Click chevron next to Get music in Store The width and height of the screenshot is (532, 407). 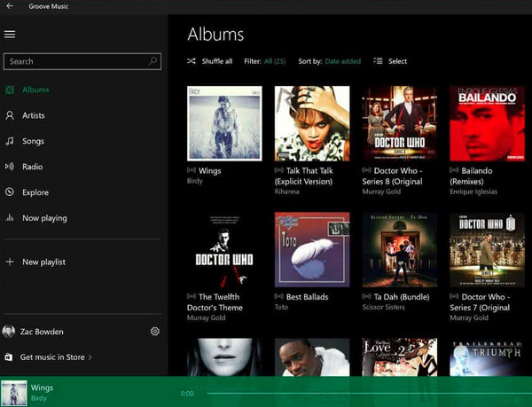pos(90,357)
